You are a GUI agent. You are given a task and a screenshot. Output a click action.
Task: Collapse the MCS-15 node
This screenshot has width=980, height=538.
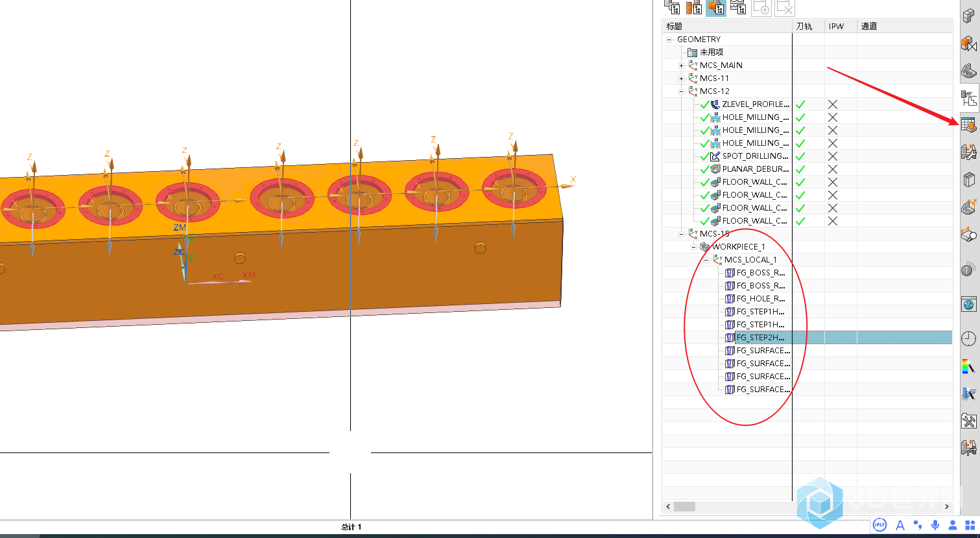pyautogui.click(x=681, y=234)
